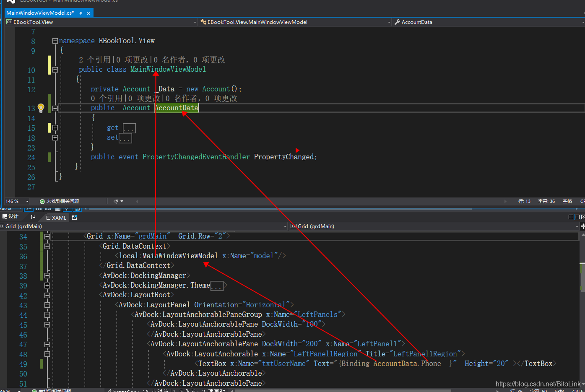
Task: Collapse the LayoutAnchorablePane LeftPanel1 element line 47
Action: pos(47,344)
